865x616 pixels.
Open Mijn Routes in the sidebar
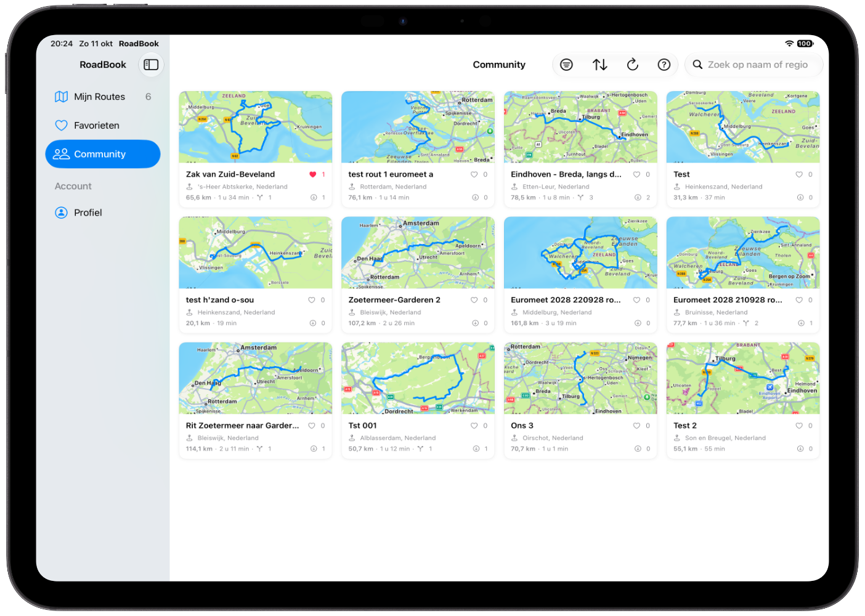pyautogui.click(x=103, y=97)
